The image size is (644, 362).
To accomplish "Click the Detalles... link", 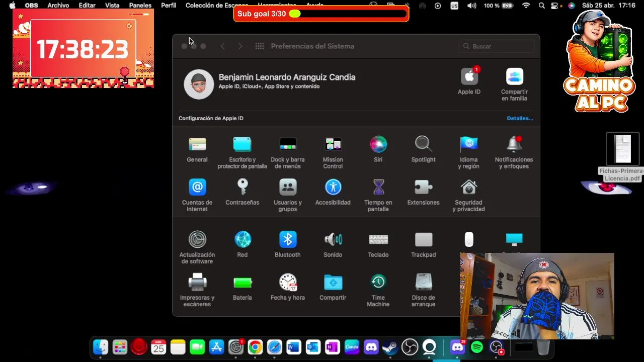I will pyautogui.click(x=520, y=118).
